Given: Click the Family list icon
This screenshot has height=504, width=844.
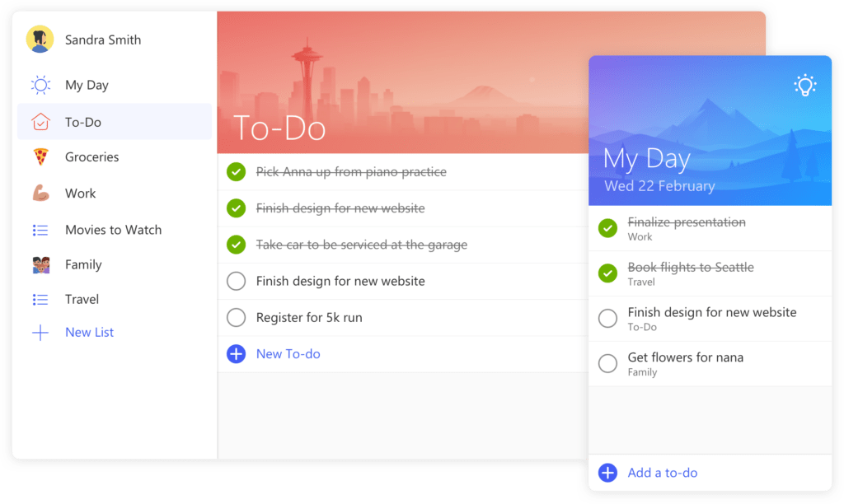Looking at the screenshot, I should [39, 264].
